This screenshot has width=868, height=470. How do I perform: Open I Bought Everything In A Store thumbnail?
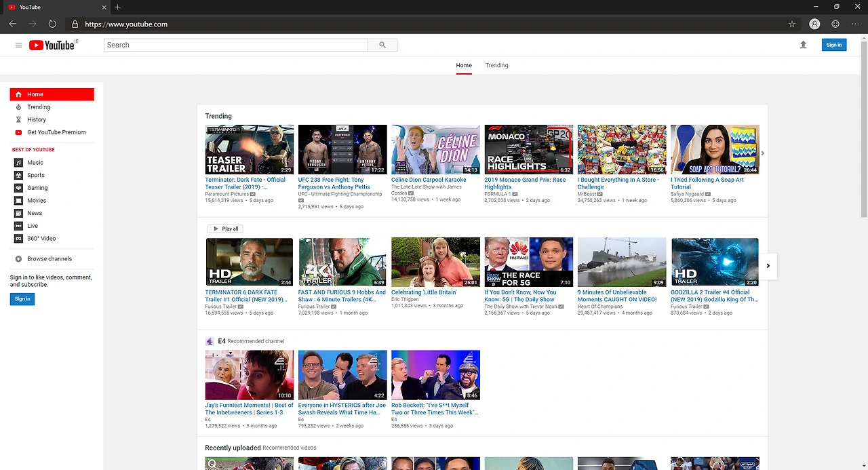[x=622, y=149]
